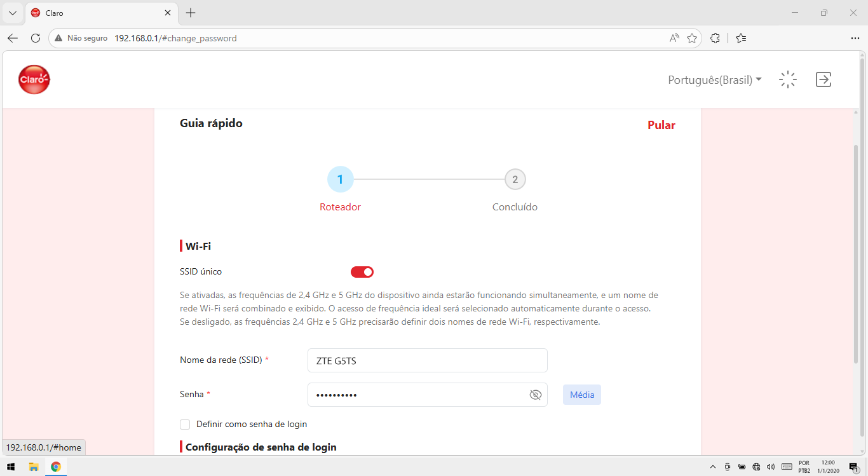
Task: Open system tray hidden icons arrow
Action: (x=714, y=467)
